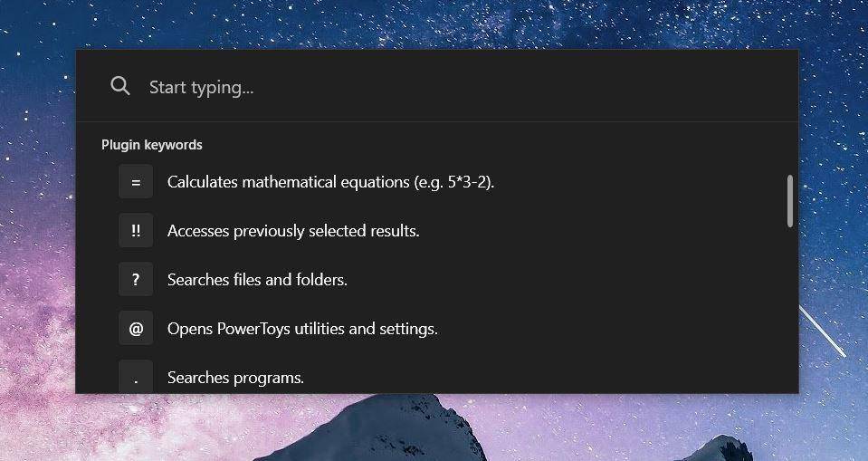The image size is (868, 461).
Task: Click the example equation 5*3-2 text
Action: click(468, 182)
